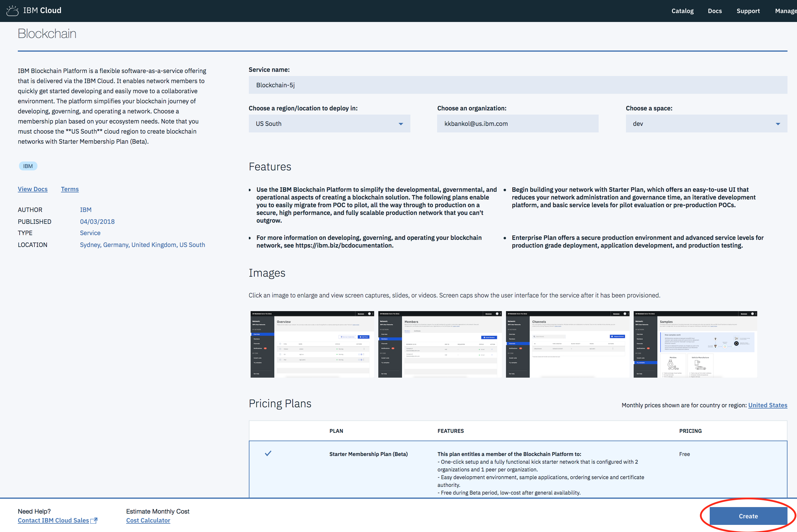The width and height of the screenshot is (797, 532).
Task: Enlarge the Channels screenshot thumbnail
Action: pyautogui.click(x=567, y=344)
